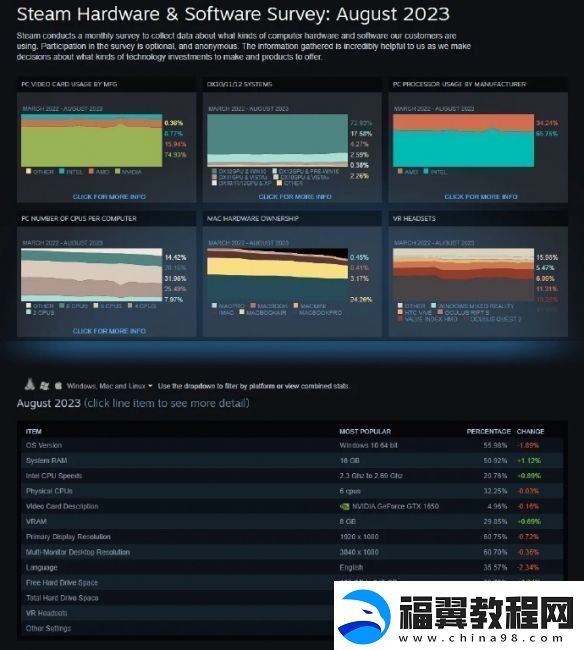584x650 pixels.
Task: Click the Windows Mixed Reality legend swatch
Action: (434, 306)
